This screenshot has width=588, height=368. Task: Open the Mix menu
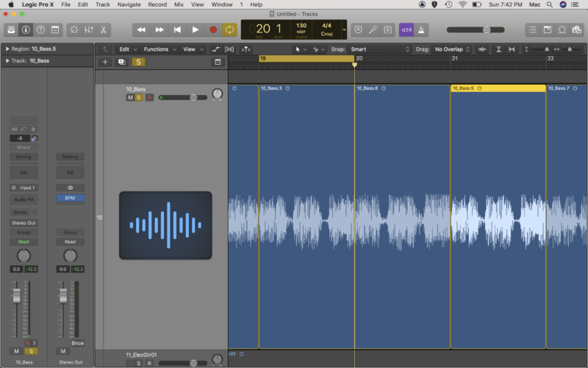[x=179, y=4]
